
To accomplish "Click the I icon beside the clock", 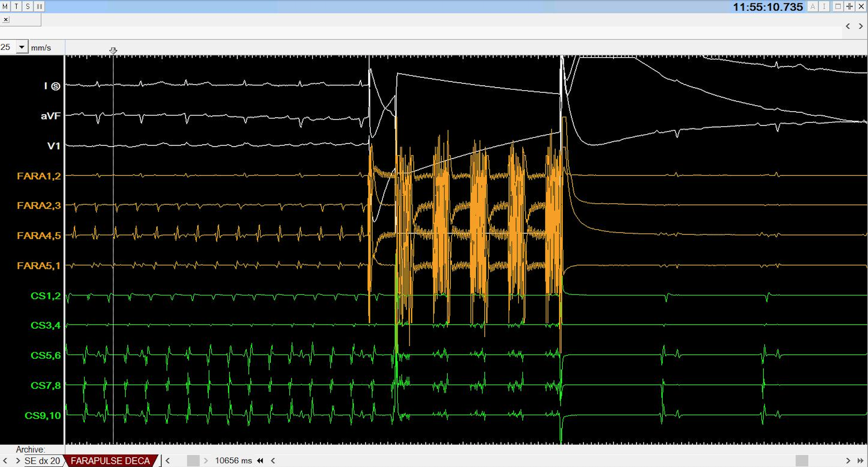I will 824,7.
